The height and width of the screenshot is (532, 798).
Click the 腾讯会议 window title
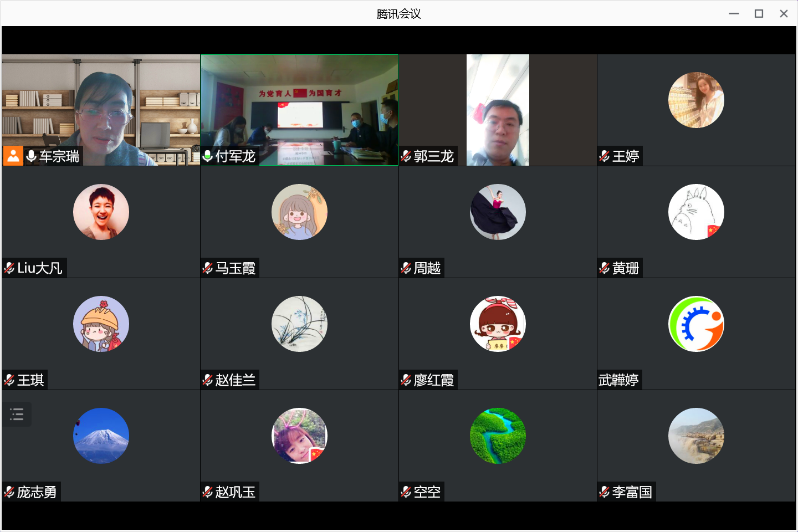click(x=399, y=14)
